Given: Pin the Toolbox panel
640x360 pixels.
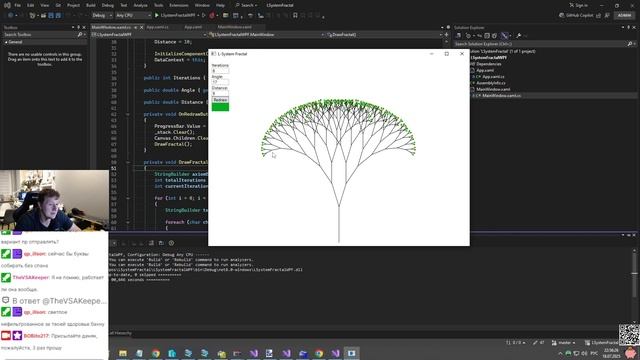Looking at the screenshot, I should [79, 27].
